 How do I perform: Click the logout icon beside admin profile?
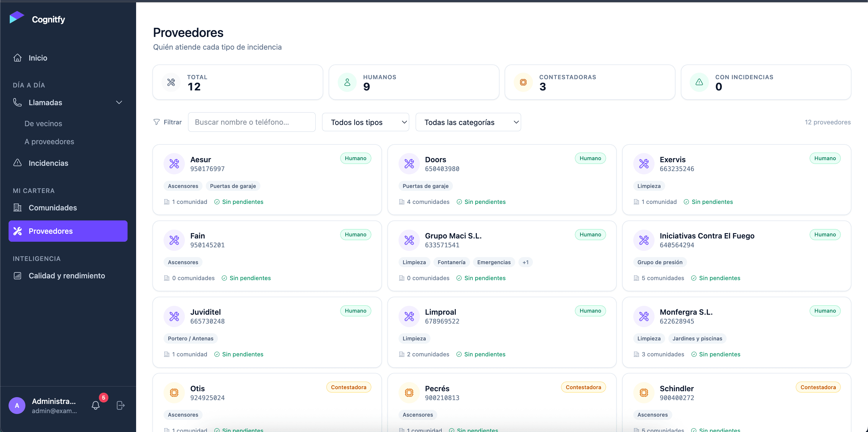point(120,405)
